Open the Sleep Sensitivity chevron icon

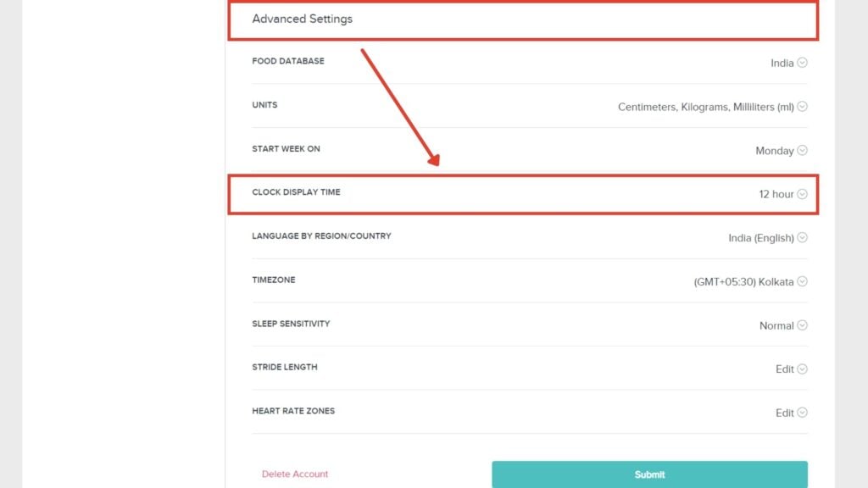(x=802, y=324)
